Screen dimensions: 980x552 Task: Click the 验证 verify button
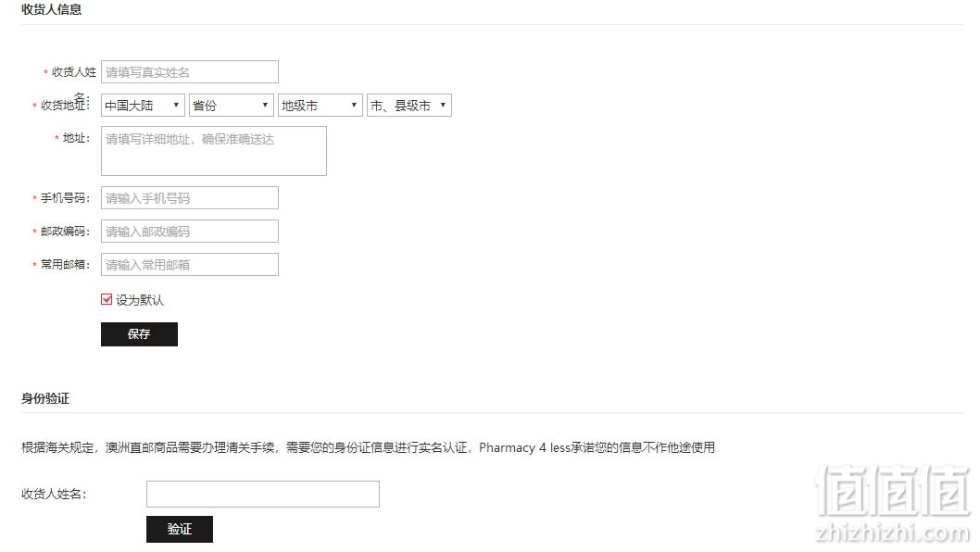coord(180,529)
